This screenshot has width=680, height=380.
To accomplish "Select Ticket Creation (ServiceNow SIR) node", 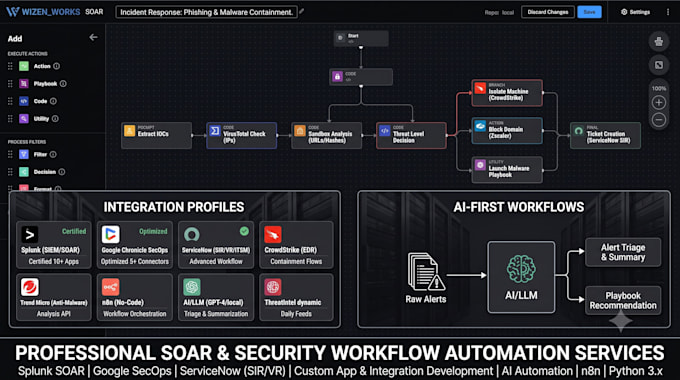I will pos(605,135).
